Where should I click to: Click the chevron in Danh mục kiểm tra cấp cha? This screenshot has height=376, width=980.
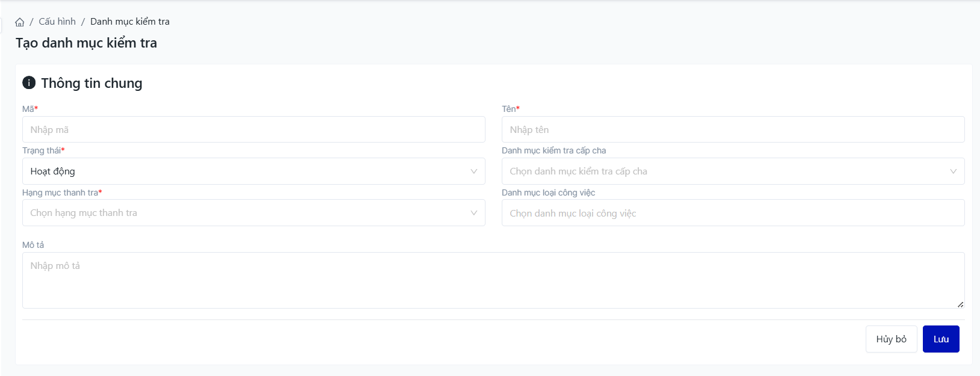point(953,171)
